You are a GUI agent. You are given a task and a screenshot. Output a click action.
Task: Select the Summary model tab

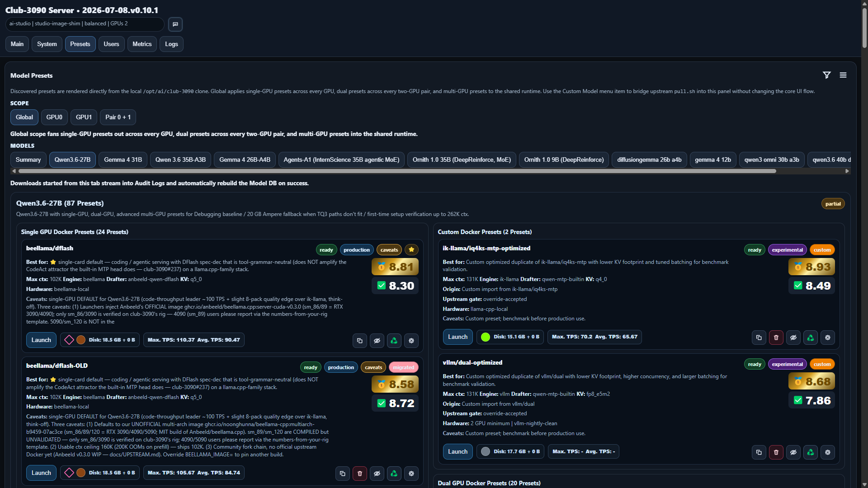28,160
